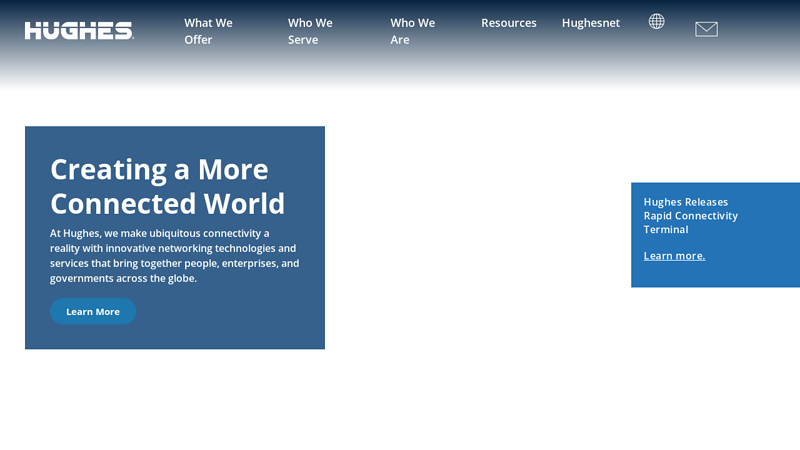Image resolution: width=800 pixels, height=450 pixels.
Task: Expand the Who We Serve menu
Action: 310,30
